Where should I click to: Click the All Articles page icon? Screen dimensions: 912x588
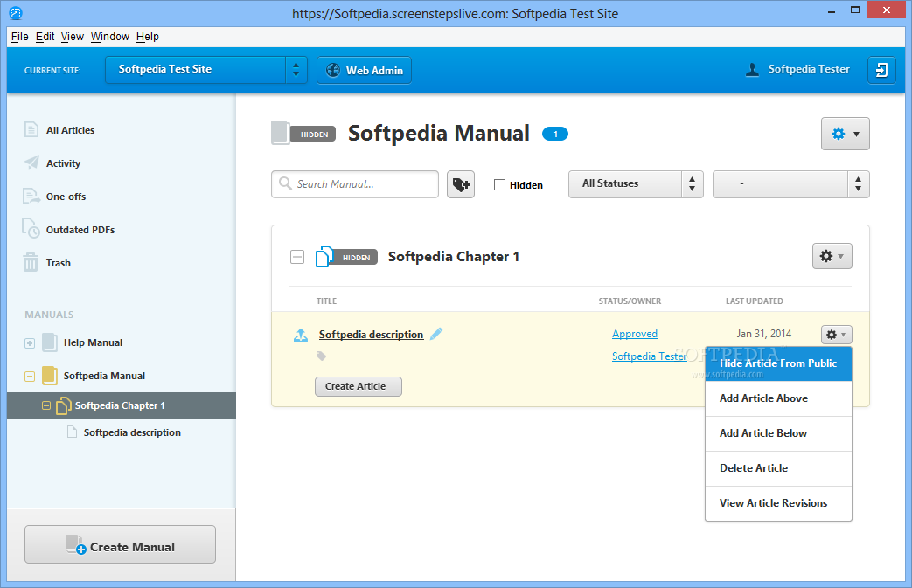31,129
